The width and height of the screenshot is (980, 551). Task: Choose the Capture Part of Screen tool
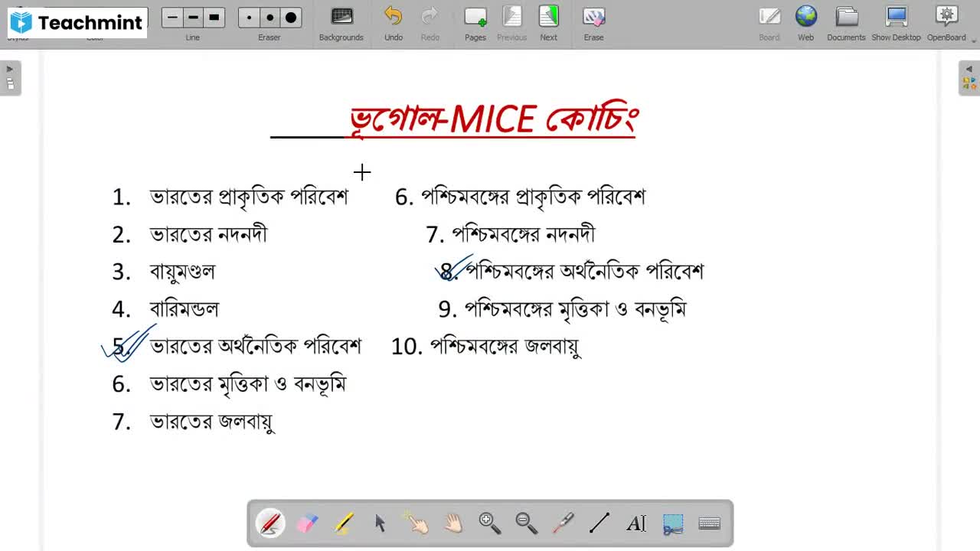click(x=673, y=523)
